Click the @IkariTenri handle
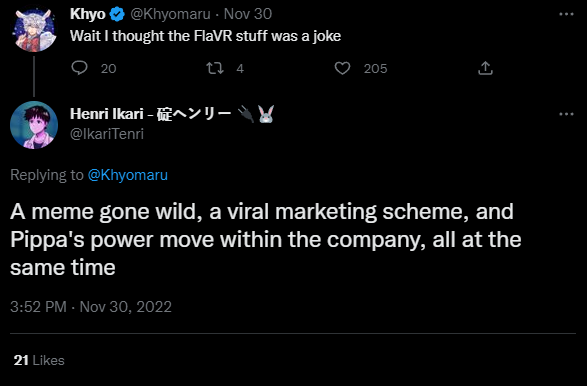The image size is (587, 386). click(107, 134)
